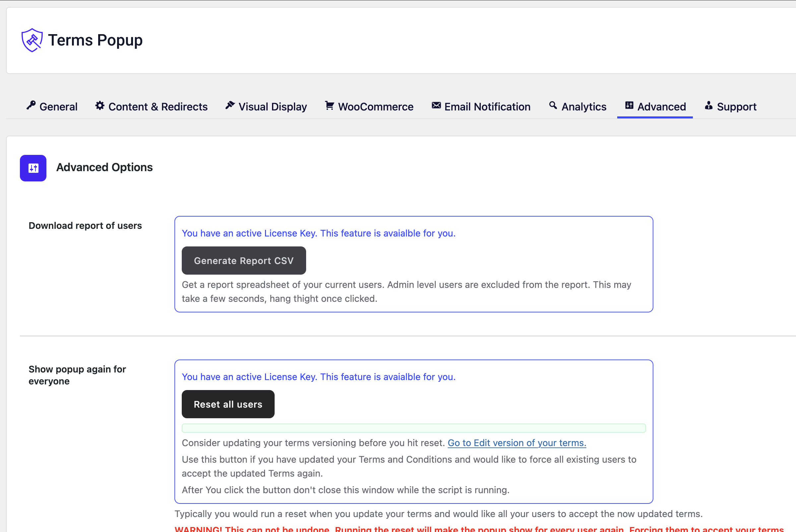This screenshot has height=532, width=796.
Task: Click the magnifier icon beside Analytics
Action: click(x=553, y=105)
